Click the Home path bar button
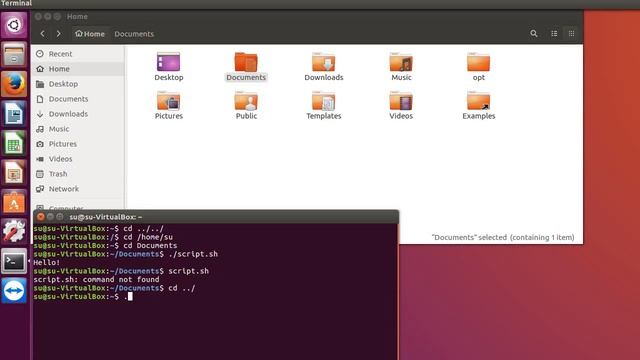 [x=90, y=34]
